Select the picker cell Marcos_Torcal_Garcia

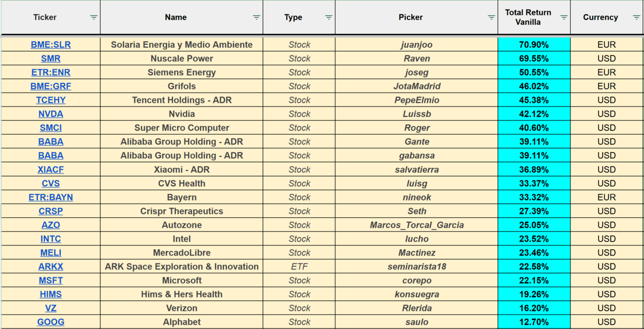pyautogui.click(x=416, y=225)
